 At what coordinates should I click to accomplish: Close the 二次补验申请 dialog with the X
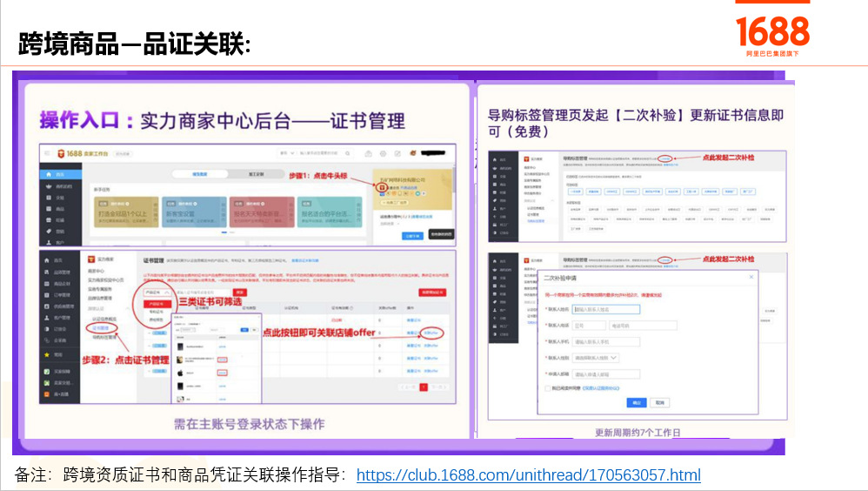(x=751, y=277)
